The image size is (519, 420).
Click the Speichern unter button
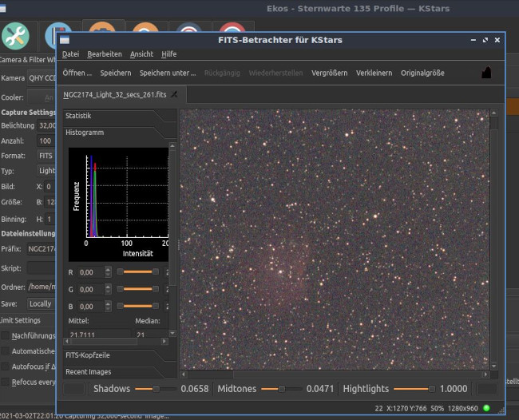(x=168, y=73)
